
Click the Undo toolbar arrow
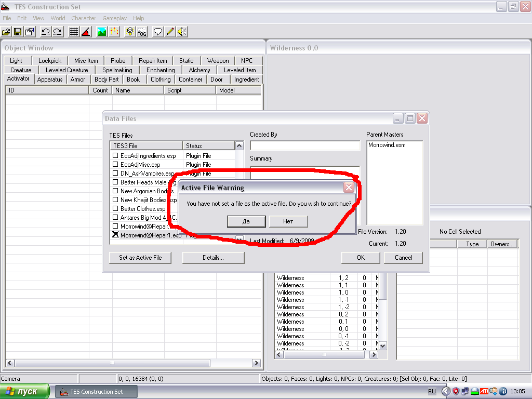[x=46, y=32]
